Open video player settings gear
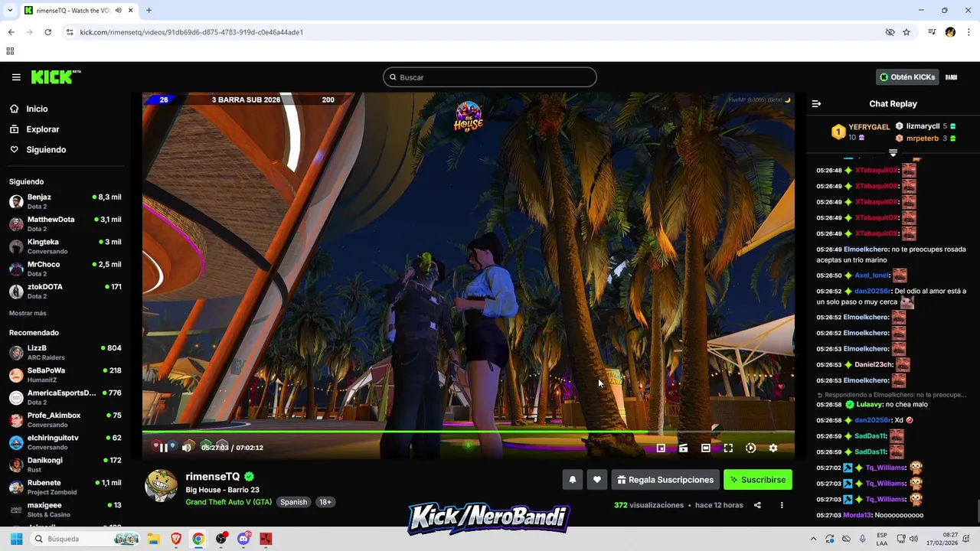The image size is (980, 551). point(773,448)
